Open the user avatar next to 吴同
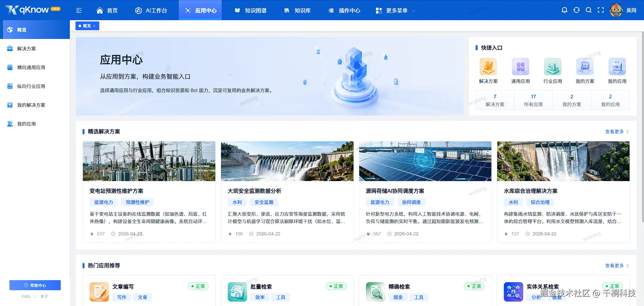 616,10
